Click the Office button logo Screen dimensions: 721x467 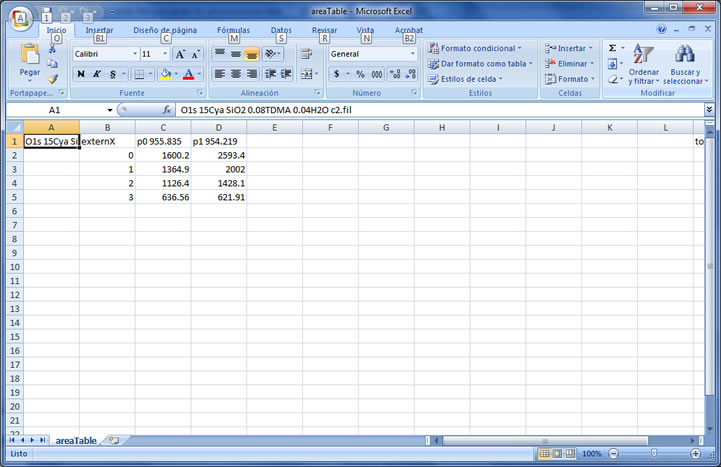coord(21,17)
